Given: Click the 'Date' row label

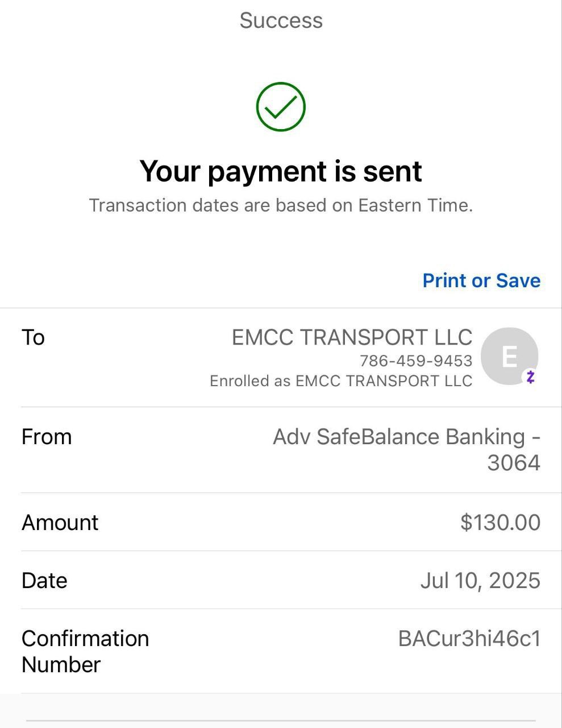Looking at the screenshot, I should click(44, 580).
